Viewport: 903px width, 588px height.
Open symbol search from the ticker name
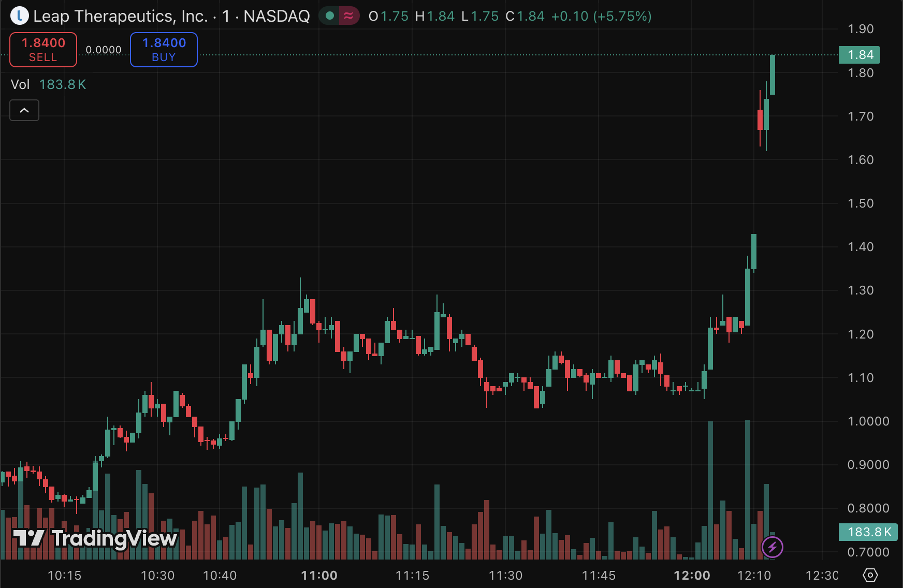(x=119, y=16)
